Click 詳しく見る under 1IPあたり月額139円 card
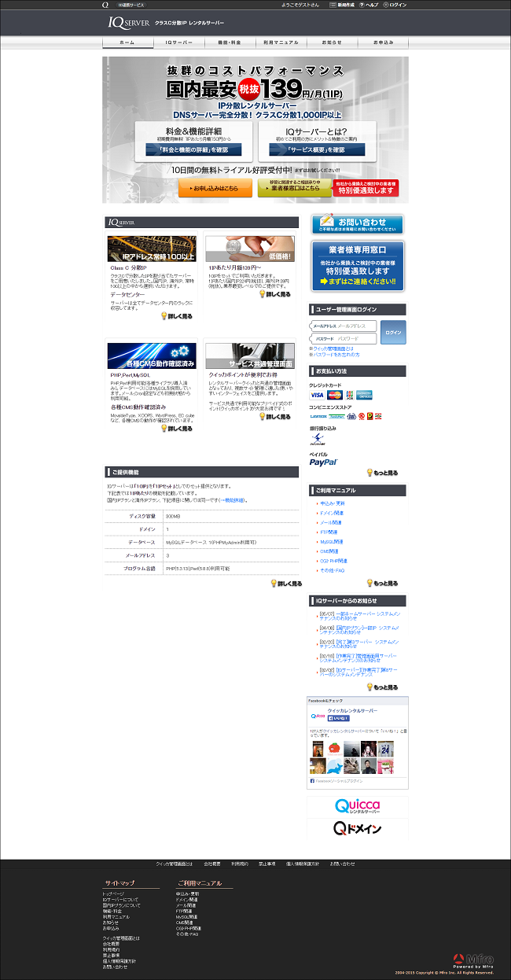This screenshot has height=980, width=511. point(274,294)
